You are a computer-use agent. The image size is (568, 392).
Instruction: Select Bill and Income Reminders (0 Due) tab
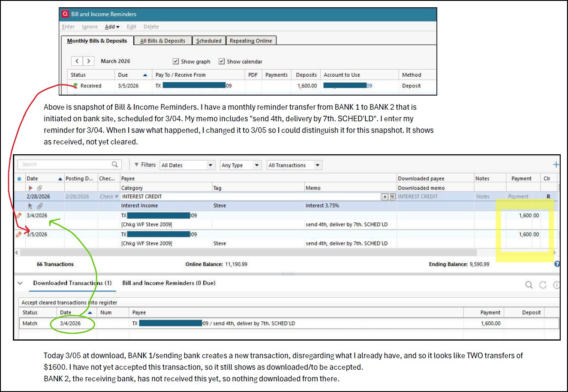click(169, 283)
